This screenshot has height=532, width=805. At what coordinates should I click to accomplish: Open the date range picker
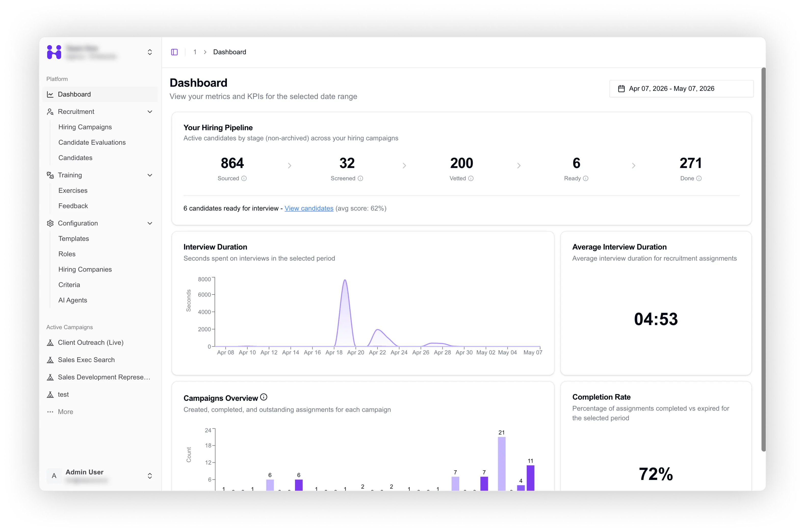(681, 89)
